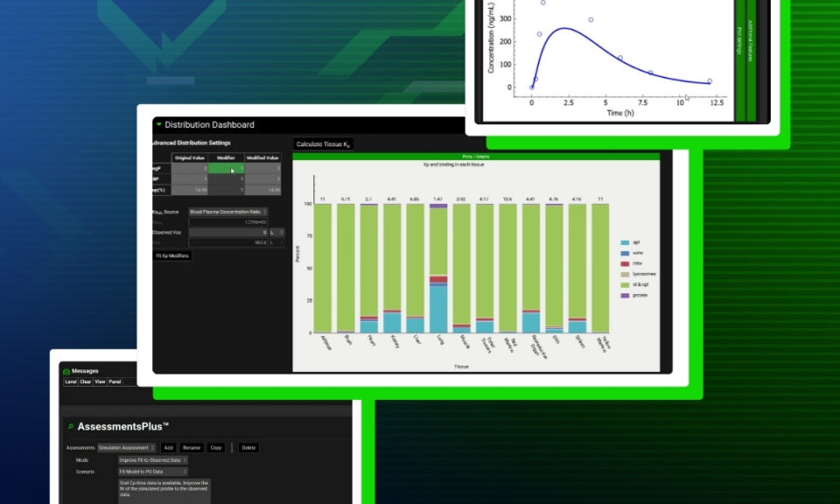The image size is (840, 504).
Task: Open the Kp Source dropdown
Action: click(x=227, y=212)
